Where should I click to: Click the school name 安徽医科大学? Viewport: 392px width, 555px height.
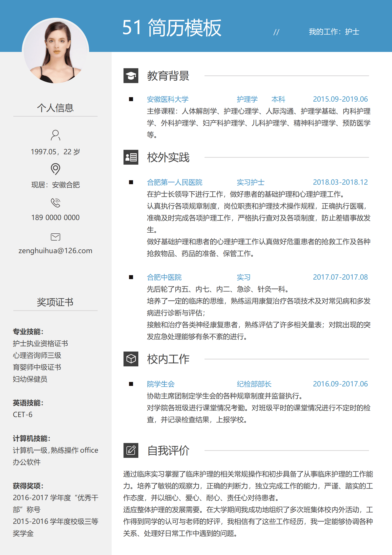click(x=168, y=99)
